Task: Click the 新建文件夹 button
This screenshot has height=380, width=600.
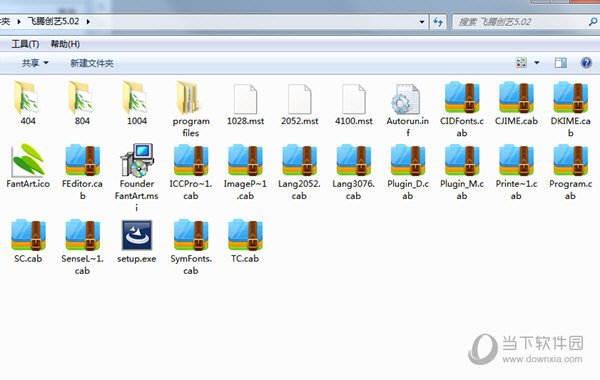Action: 92,63
